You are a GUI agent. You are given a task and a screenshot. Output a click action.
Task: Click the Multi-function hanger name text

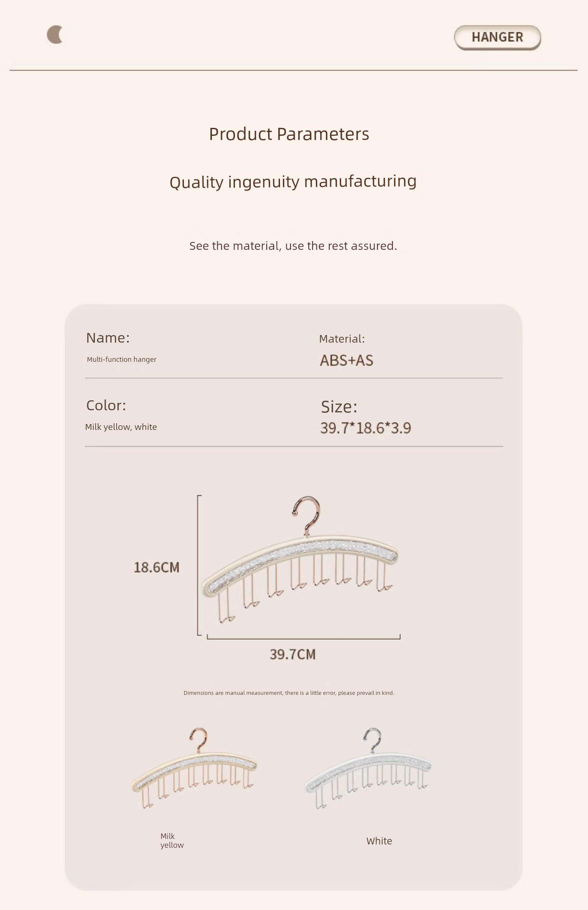(x=122, y=359)
